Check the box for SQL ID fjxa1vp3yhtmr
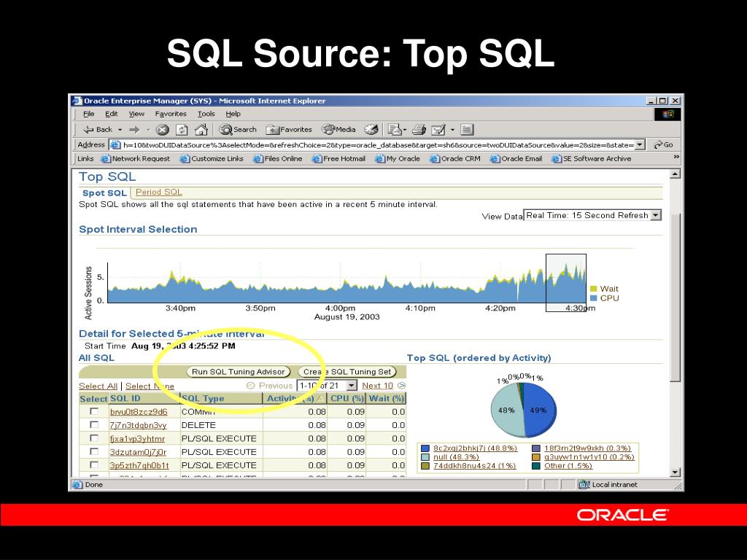The height and width of the screenshot is (560, 747). coord(94,437)
